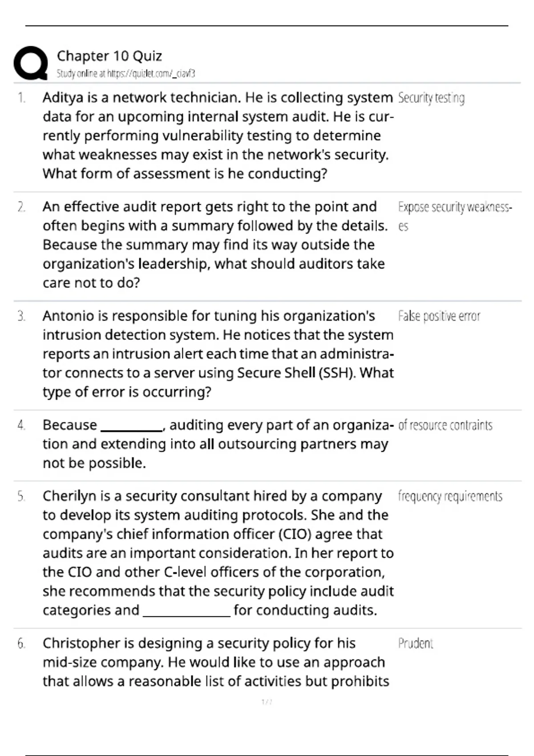Image resolution: width=534 pixels, height=756 pixels.
Task: Select question number 2 marker
Action: [21, 207]
